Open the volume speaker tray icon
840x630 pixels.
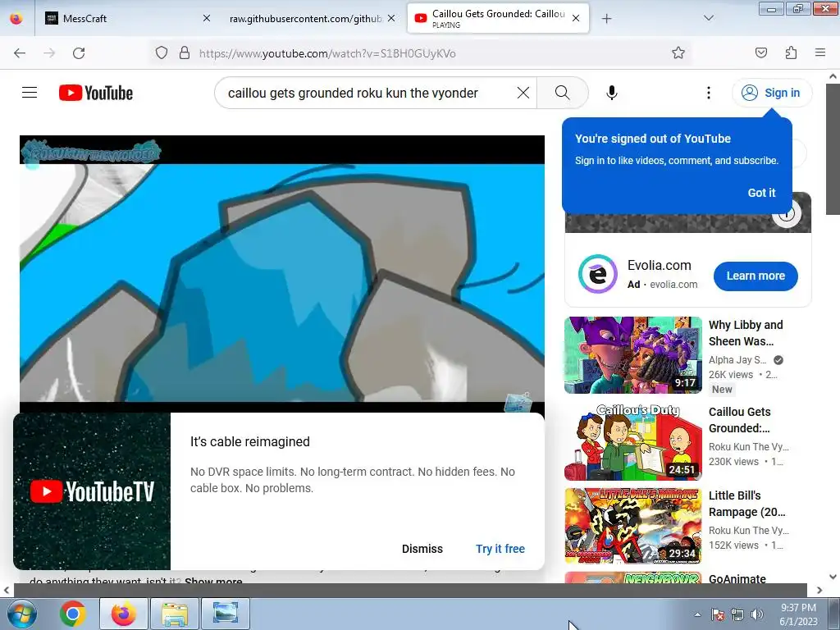(757, 614)
